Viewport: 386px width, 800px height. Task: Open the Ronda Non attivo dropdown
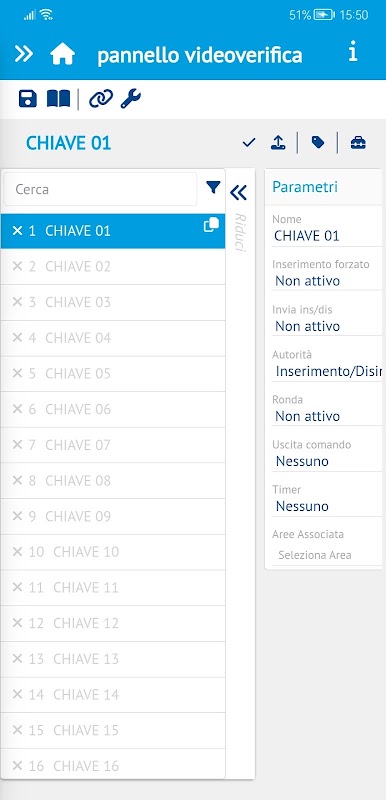[x=327, y=416]
